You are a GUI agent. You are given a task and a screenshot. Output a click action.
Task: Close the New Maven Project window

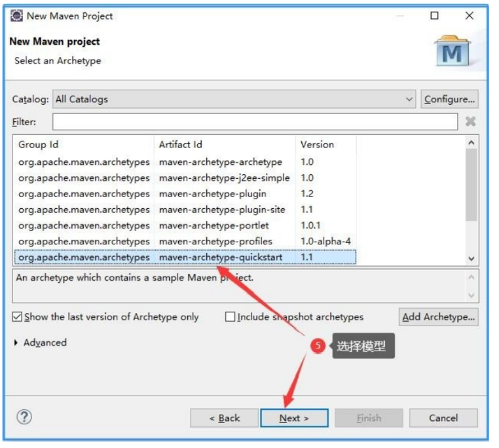click(469, 16)
